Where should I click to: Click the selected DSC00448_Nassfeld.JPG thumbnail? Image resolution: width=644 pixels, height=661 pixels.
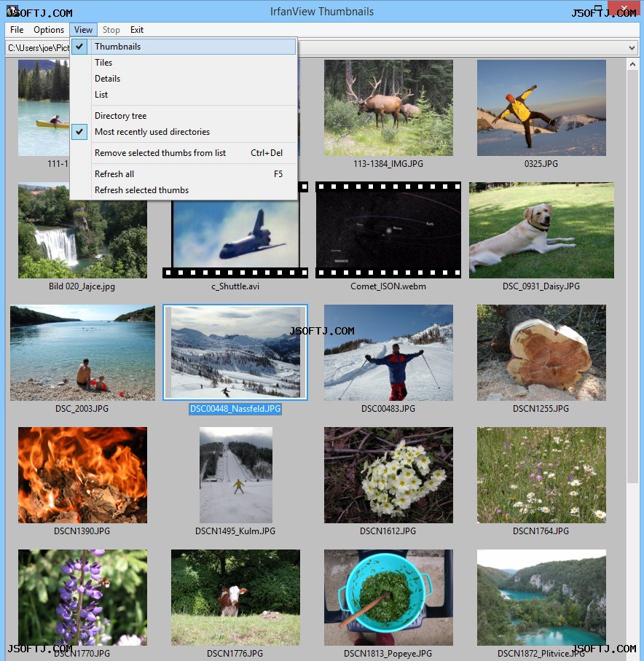tap(235, 353)
